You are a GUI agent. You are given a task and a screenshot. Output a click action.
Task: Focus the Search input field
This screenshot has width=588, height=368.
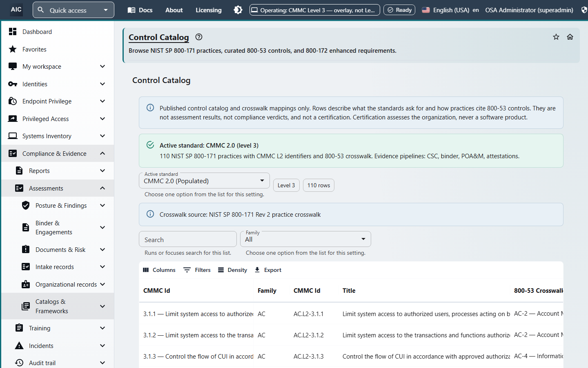point(188,239)
